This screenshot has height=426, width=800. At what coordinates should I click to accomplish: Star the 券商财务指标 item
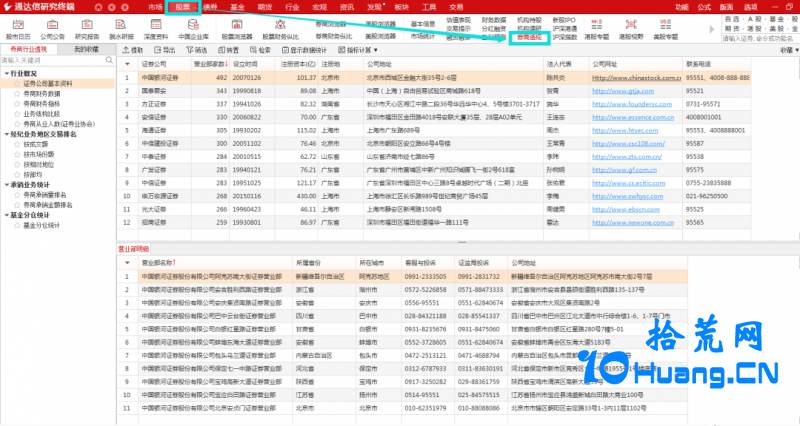17,104
